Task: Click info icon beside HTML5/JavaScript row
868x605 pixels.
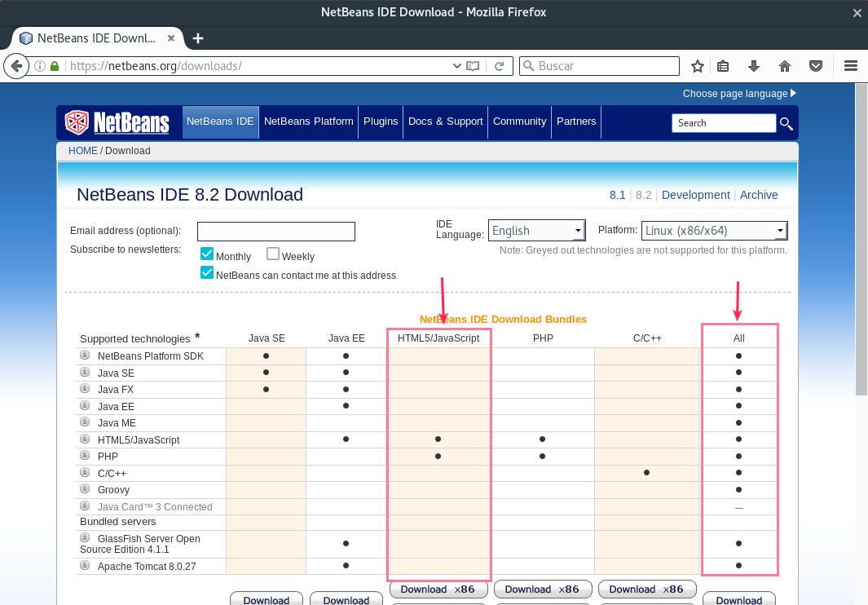Action: coord(85,439)
